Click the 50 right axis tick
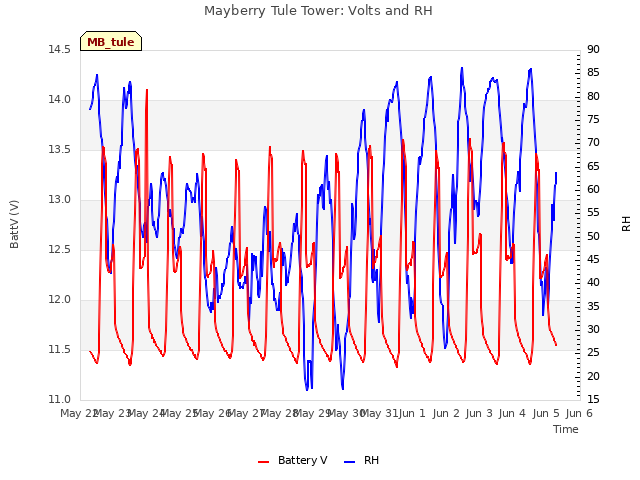 tap(593, 236)
